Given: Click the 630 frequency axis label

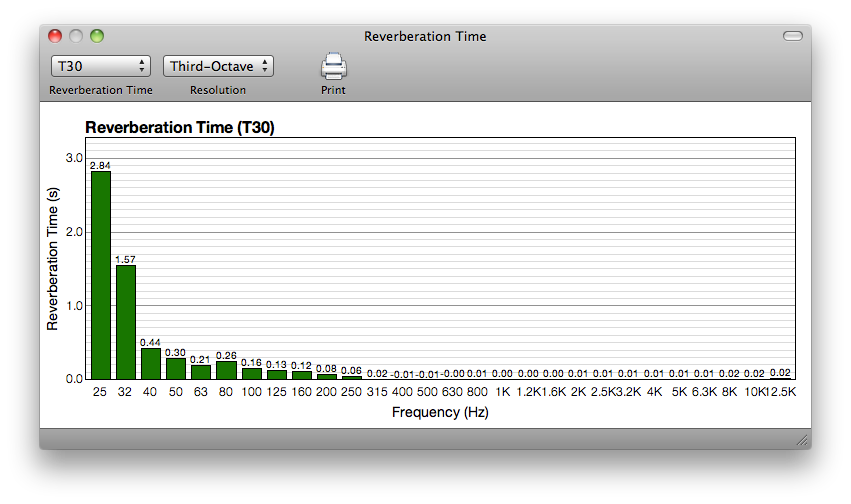Looking at the screenshot, I should tap(452, 392).
